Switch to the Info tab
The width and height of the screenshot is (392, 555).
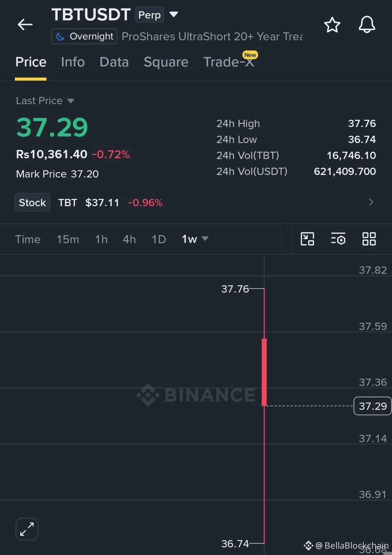tap(73, 62)
